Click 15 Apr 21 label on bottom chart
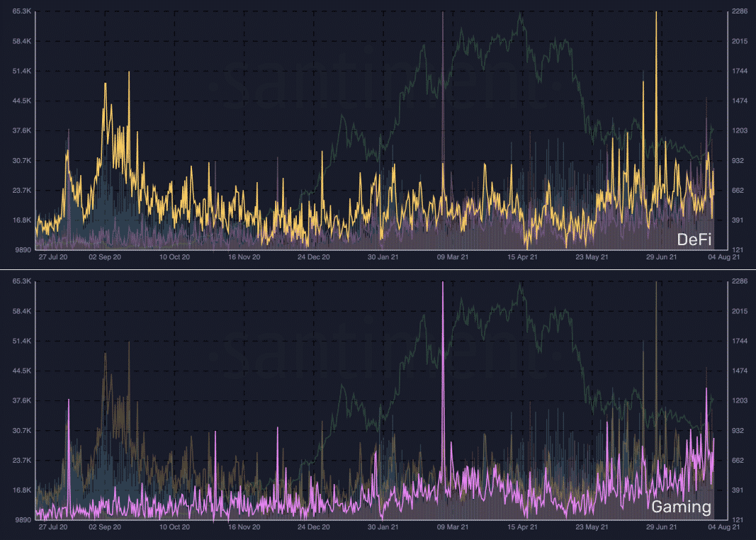This screenshot has width=756, height=540. pyautogui.click(x=522, y=527)
